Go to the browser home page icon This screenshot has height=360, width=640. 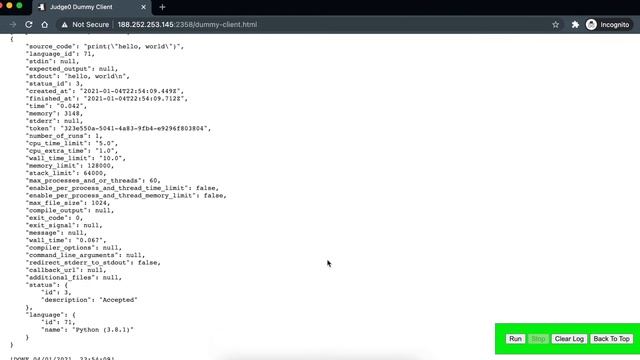point(44,24)
